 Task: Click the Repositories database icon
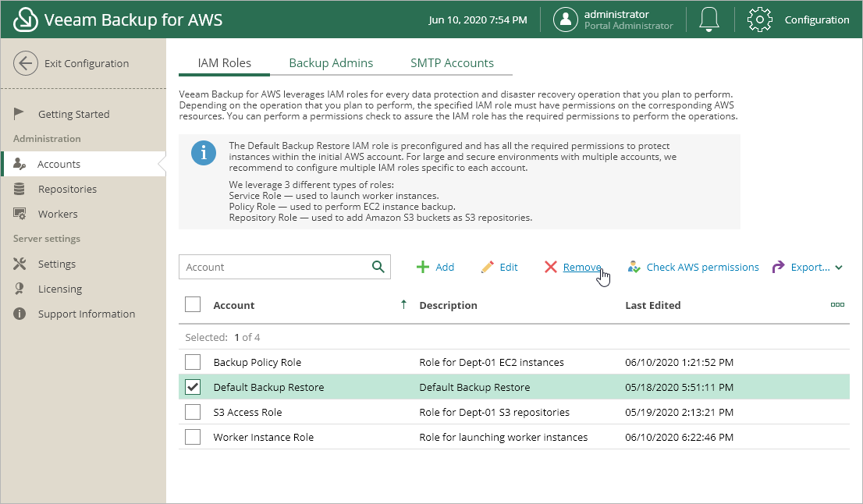click(20, 189)
